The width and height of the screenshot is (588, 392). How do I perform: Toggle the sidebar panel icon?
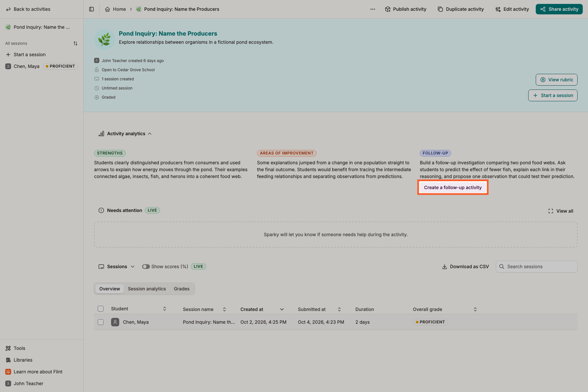pyautogui.click(x=91, y=9)
